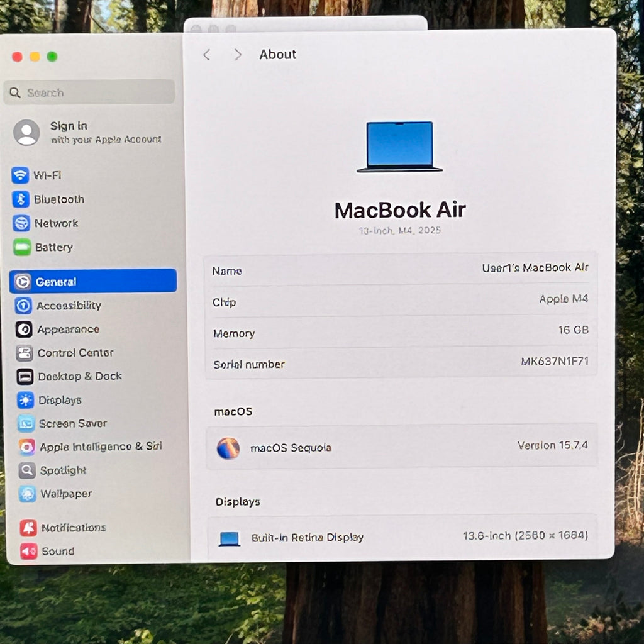644x644 pixels.
Task: Select Wi-Fi label in the sidebar
Action: point(48,175)
